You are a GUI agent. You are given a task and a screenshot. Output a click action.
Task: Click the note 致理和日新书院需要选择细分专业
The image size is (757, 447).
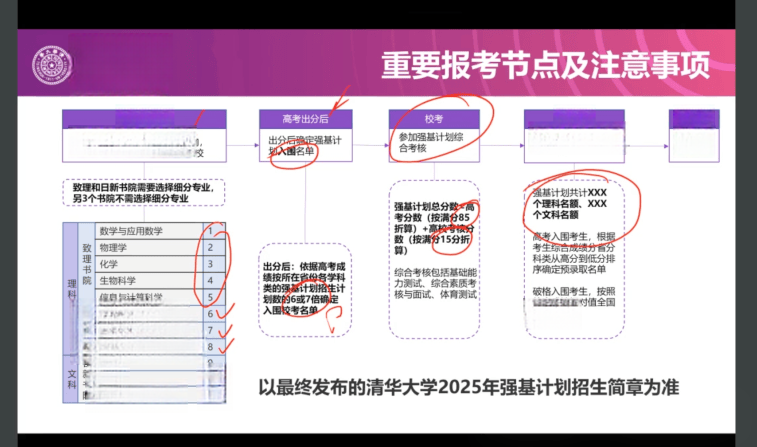point(143,193)
